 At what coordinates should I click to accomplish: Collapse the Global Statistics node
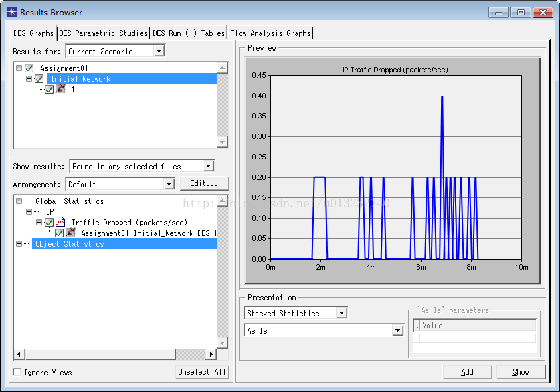pos(19,201)
